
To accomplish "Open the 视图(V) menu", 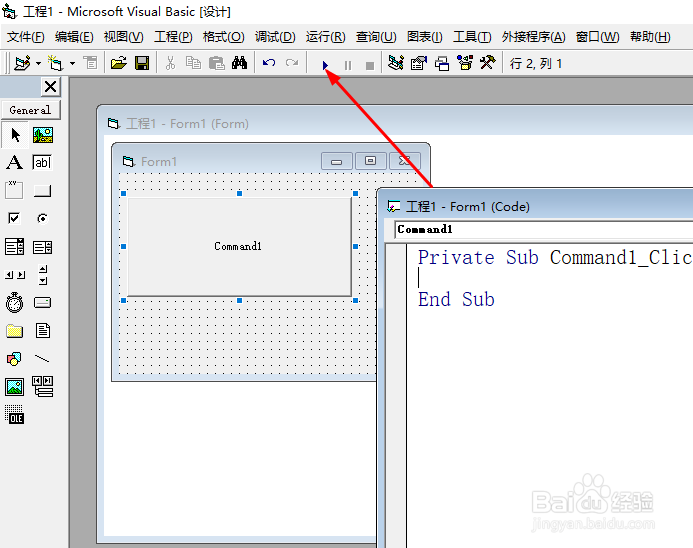I will click(x=124, y=37).
